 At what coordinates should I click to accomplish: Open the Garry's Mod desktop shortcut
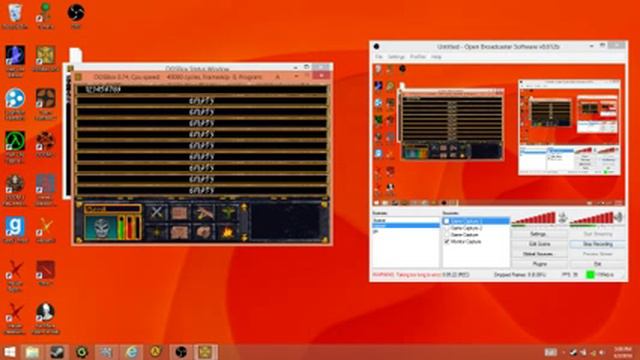pyautogui.click(x=15, y=230)
